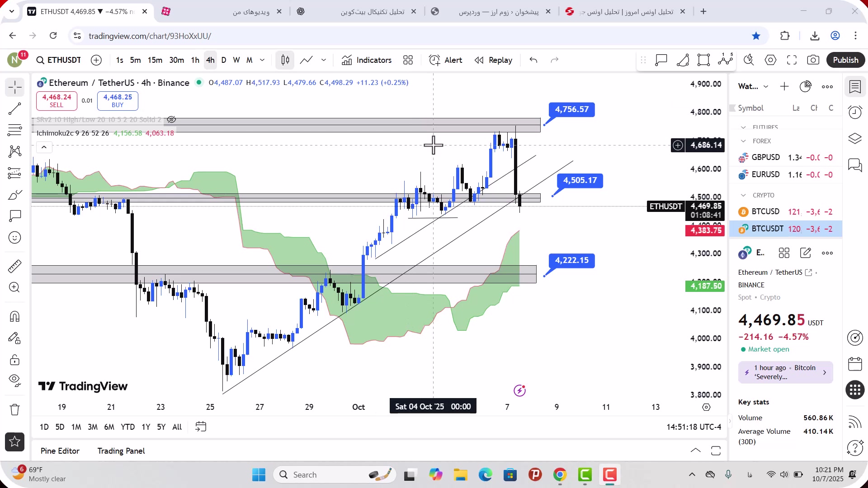Image resolution: width=868 pixels, height=488 pixels.
Task: Open the Indicators dialog
Action: tap(367, 60)
